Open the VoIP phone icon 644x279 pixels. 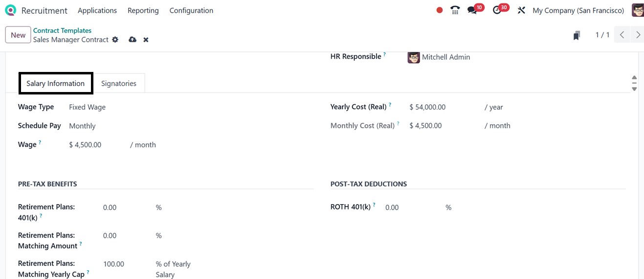(455, 10)
